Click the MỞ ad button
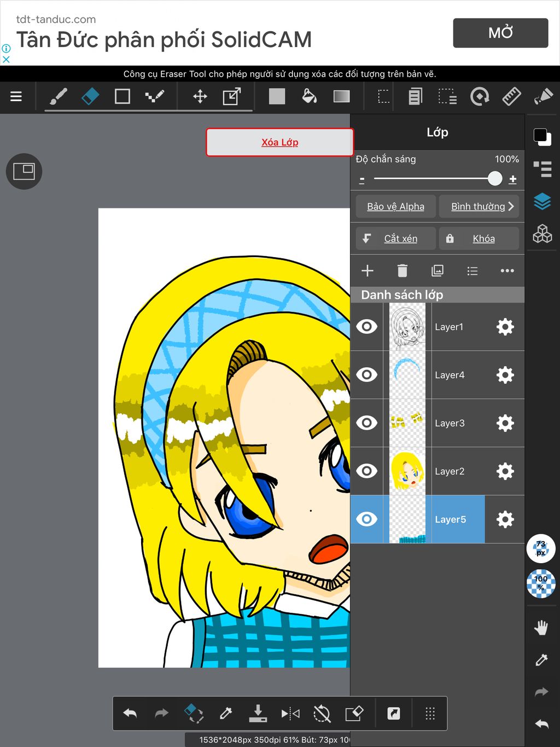Image resolution: width=560 pixels, height=747 pixels. point(500,33)
